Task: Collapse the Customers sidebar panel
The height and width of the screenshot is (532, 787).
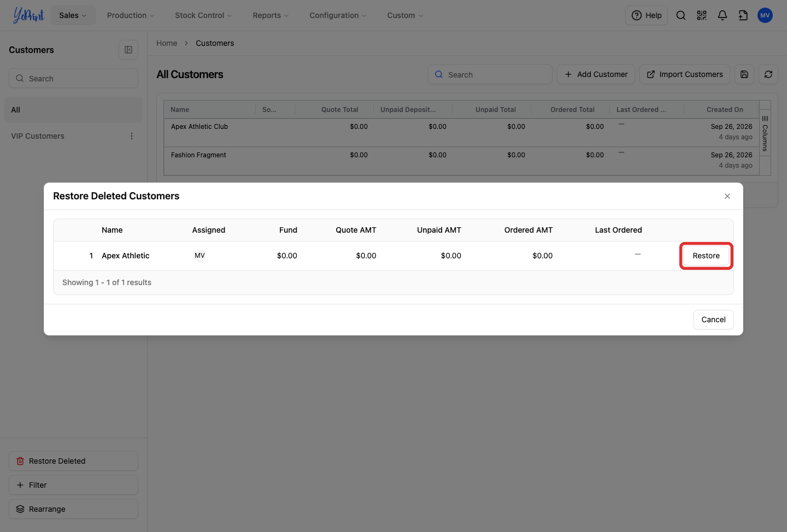Action: pos(128,50)
